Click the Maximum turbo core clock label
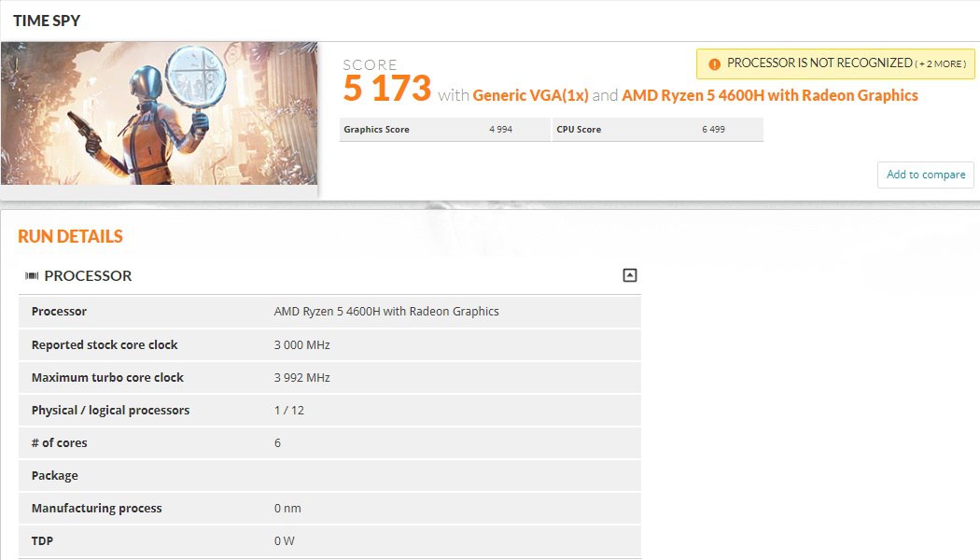This screenshot has width=980, height=560. (107, 377)
